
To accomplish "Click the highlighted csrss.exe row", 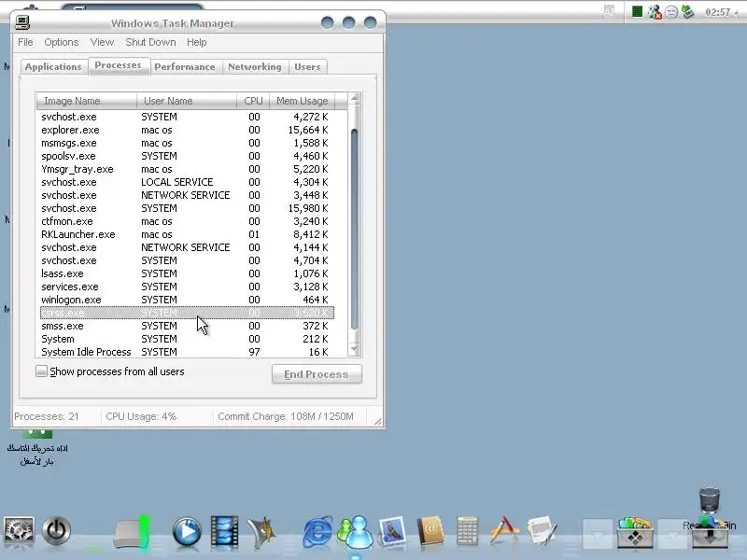I will pos(188,313).
